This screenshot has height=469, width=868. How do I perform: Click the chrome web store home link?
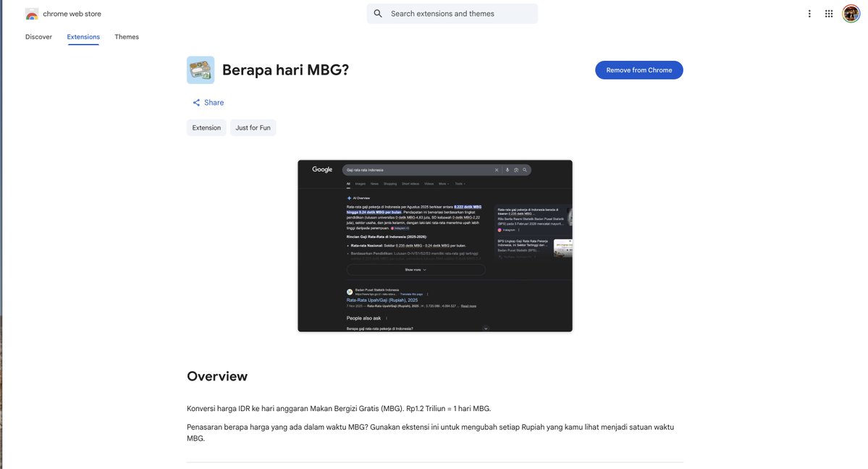(x=71, y=12)
